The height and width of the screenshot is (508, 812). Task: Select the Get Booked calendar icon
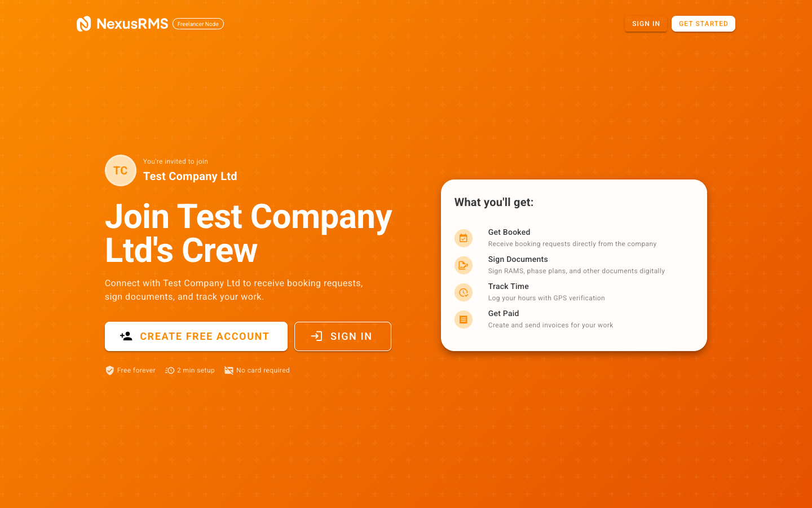click(464, 238)
